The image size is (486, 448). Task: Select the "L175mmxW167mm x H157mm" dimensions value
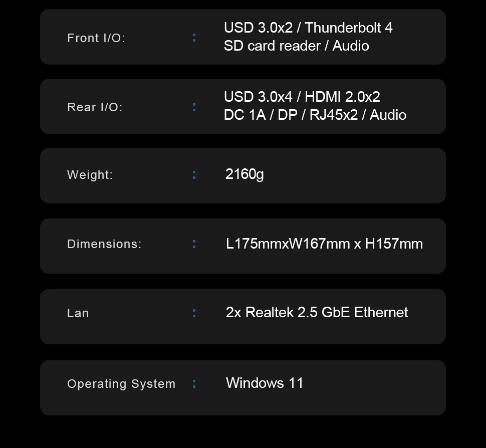coord(324,244)
